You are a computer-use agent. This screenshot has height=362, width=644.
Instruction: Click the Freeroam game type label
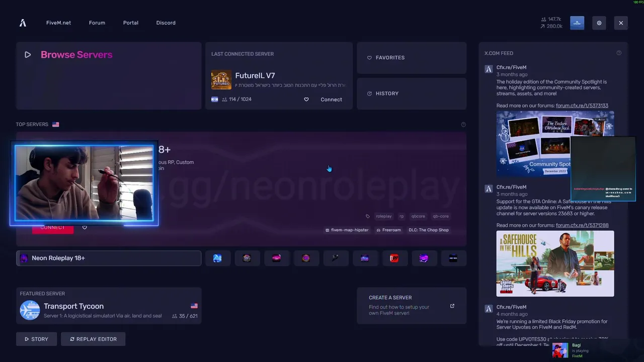(389, 230)
